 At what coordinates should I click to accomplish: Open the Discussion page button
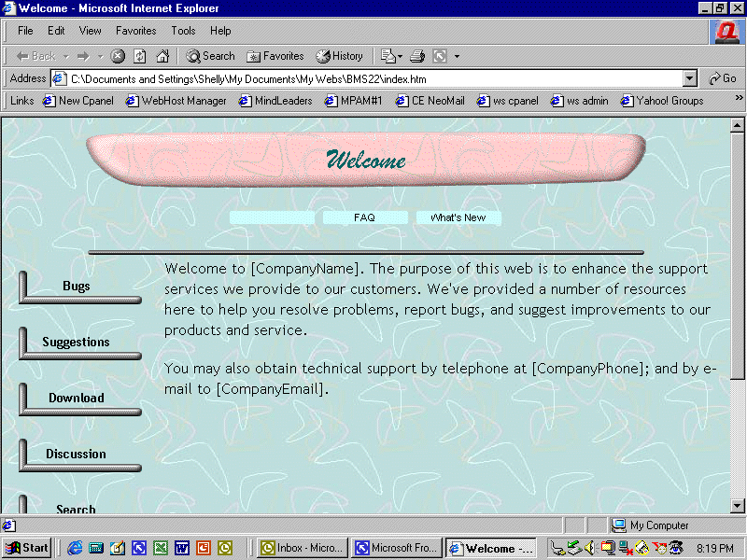pos(80,455)
